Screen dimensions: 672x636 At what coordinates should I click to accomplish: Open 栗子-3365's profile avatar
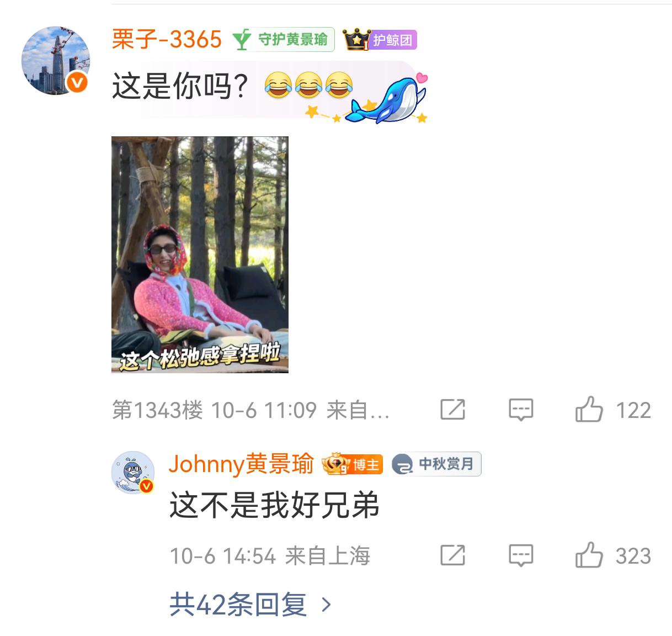point(55,60)
